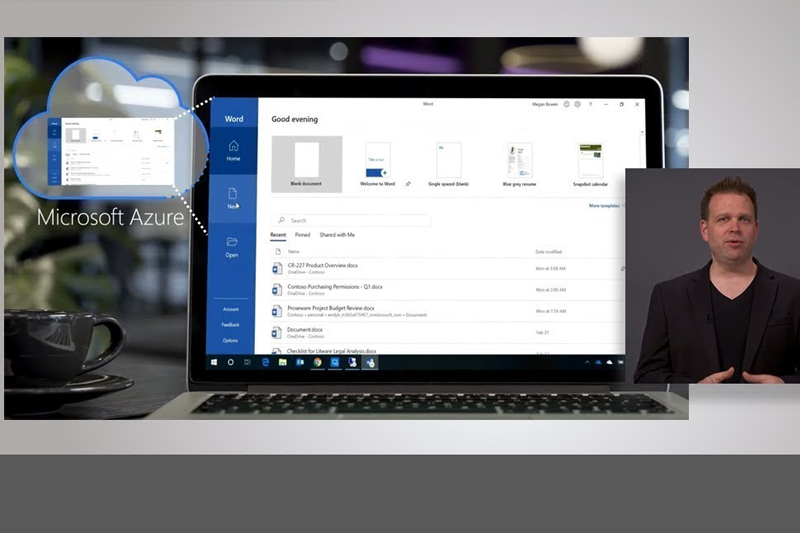Click the pin icon beside Welcome to Word
The height and width of the screenshot is (533, 800).
click(x=408, y=184)
